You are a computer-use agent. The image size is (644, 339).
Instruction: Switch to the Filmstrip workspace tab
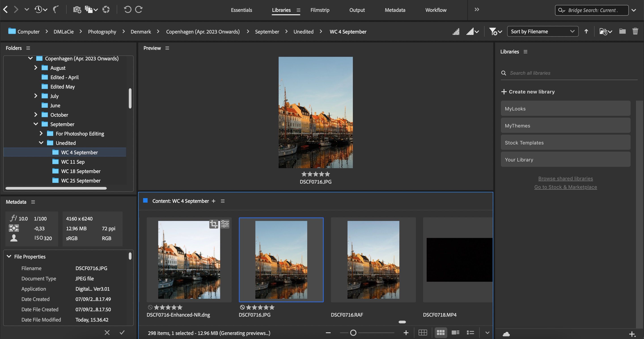[x=320, y=10]
